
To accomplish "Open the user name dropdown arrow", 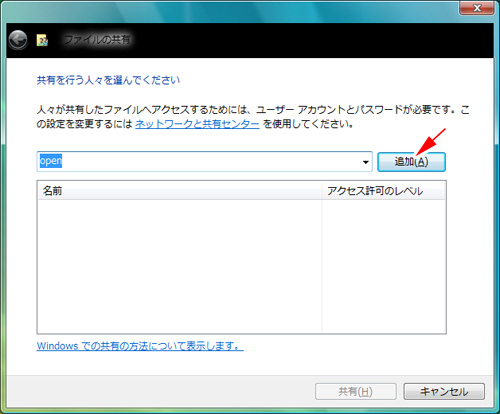I will pos(366,162).
